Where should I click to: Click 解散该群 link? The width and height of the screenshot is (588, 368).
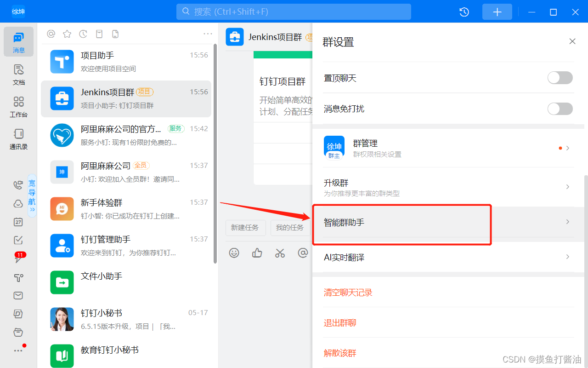340,353
